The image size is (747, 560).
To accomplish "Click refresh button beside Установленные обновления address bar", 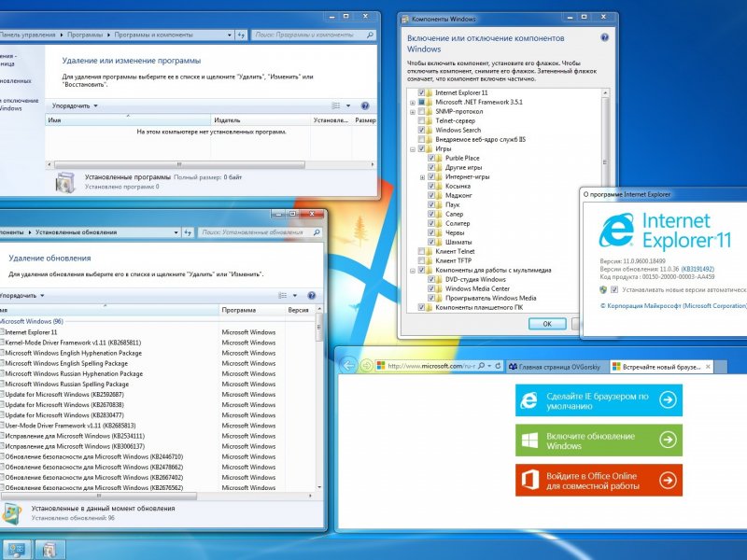I will click(189, 232).
